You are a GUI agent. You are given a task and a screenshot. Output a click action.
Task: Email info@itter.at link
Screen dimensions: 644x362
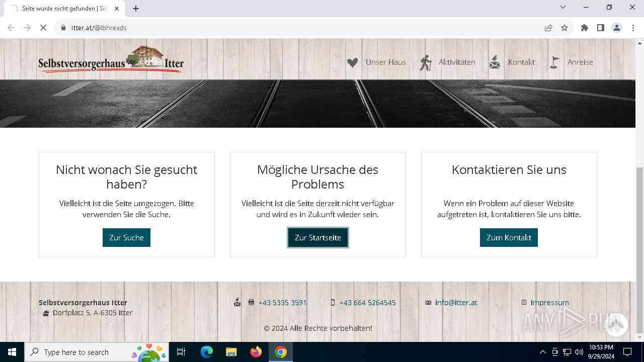(x=456, y=303)
